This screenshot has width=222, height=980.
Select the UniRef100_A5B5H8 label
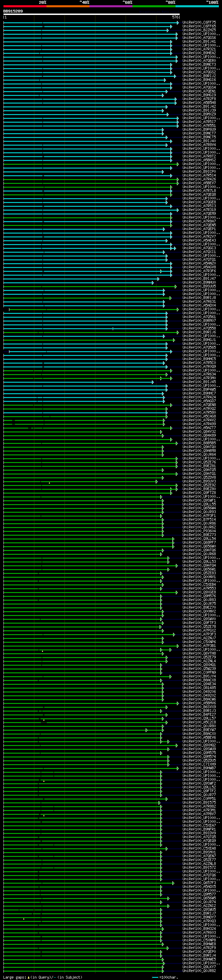click(199, 103)
